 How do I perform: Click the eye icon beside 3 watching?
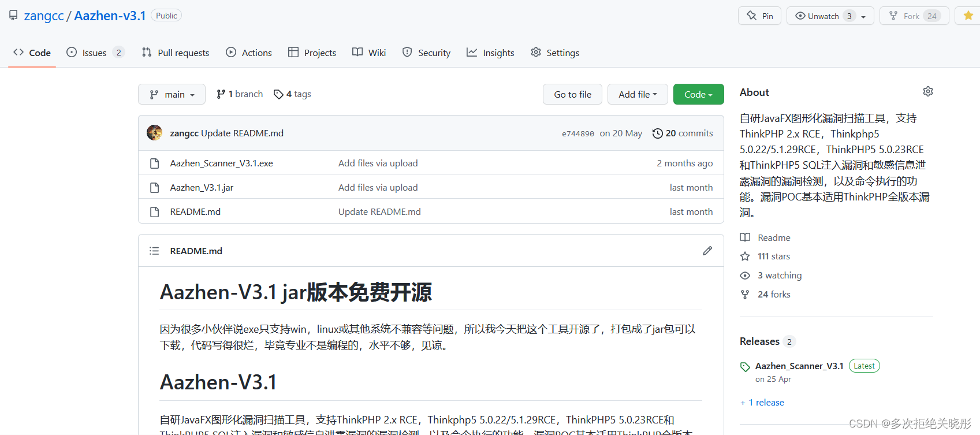pos(745,276)
